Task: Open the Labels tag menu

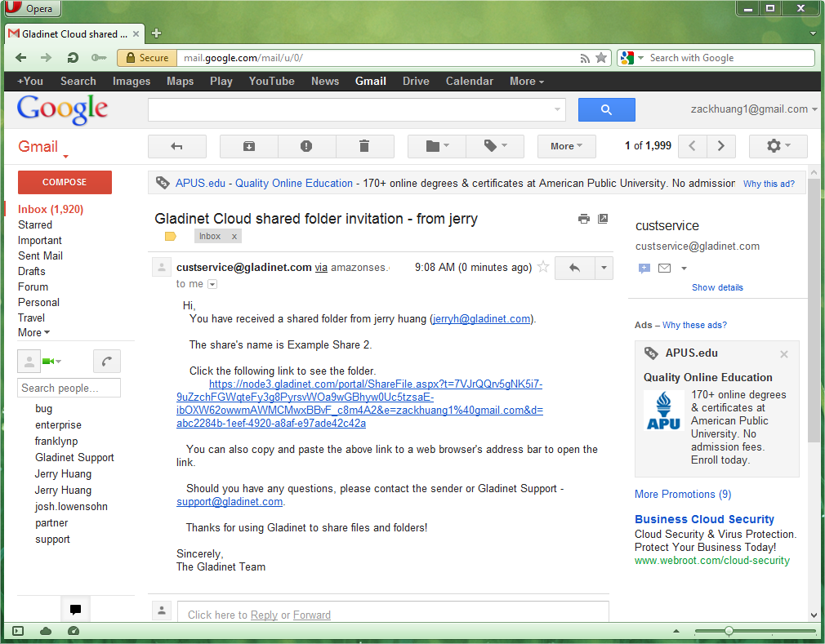Action: (x=495, y=146)
